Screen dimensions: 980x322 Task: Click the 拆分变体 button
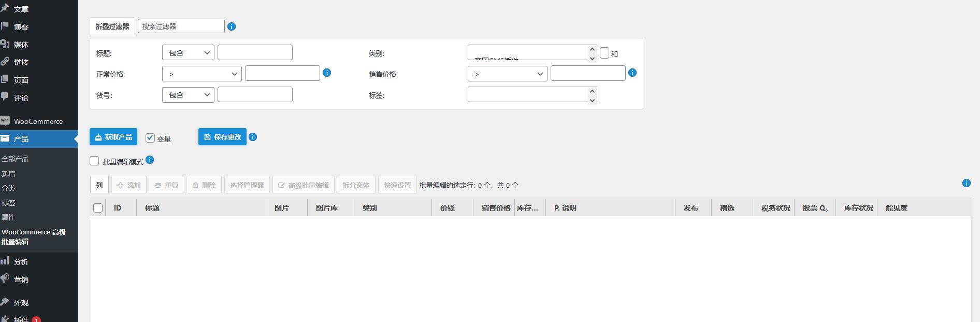click(356, 185)
